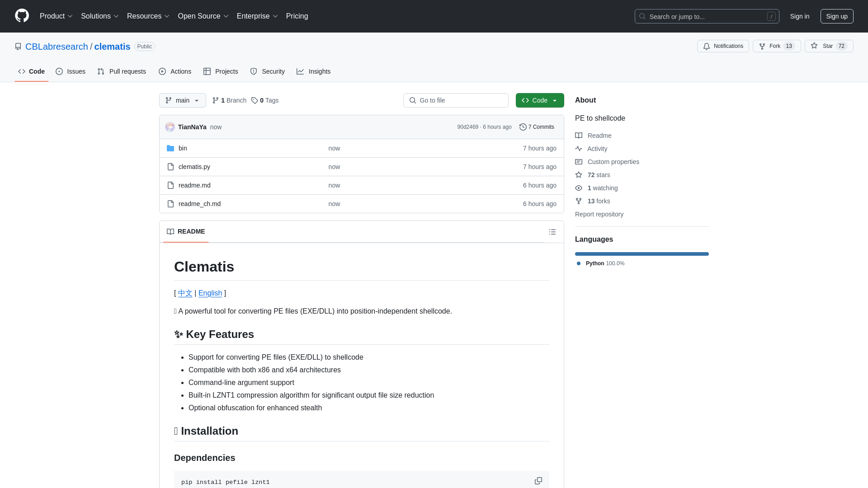
Task: Click the Sign up button
Action: 837,16
